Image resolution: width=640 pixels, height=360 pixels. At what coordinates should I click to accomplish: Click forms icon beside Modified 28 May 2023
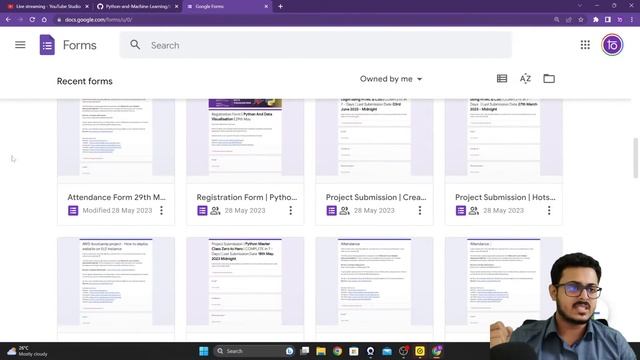(73, 211)
